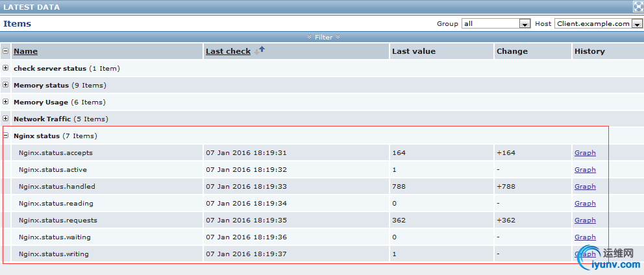644x275 pixels.
Task: Click the Nginx.status.accepts item name
Action: [x=56, y=152]
